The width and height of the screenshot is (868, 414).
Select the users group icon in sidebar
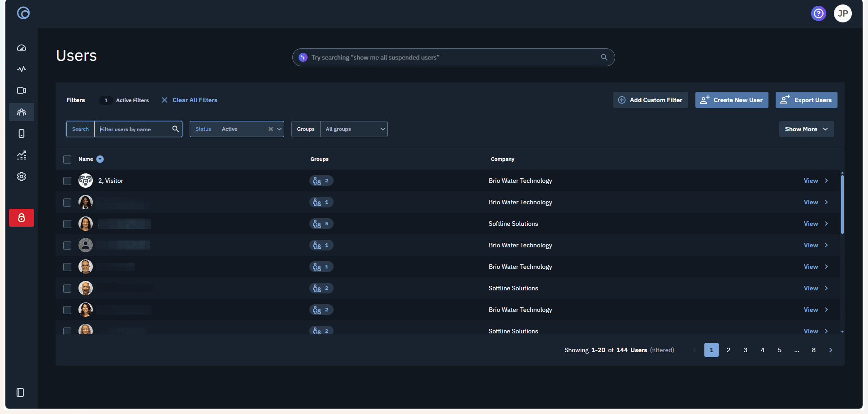coord(22,112)
